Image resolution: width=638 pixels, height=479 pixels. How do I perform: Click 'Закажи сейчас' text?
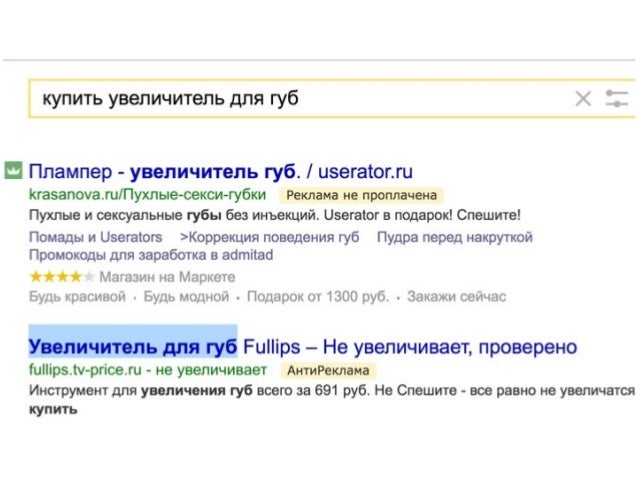457,296
